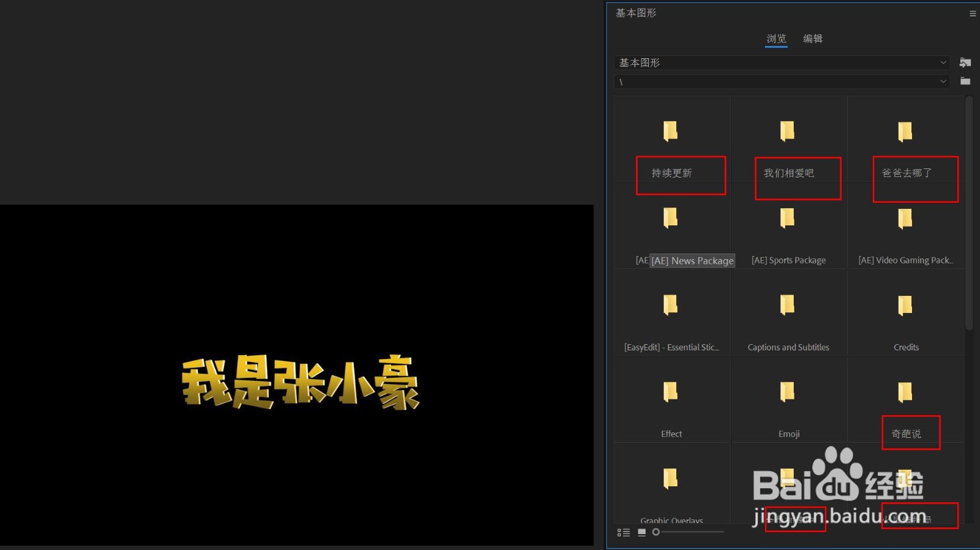Switch to the 编辑 tab
This screenshot has width=980, height=550.
click(813, 39)
